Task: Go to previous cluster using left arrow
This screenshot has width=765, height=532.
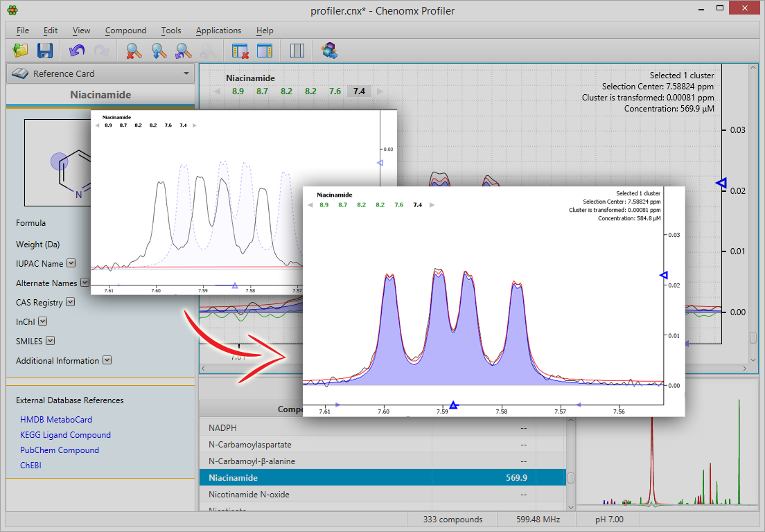Action: point(217,91)
